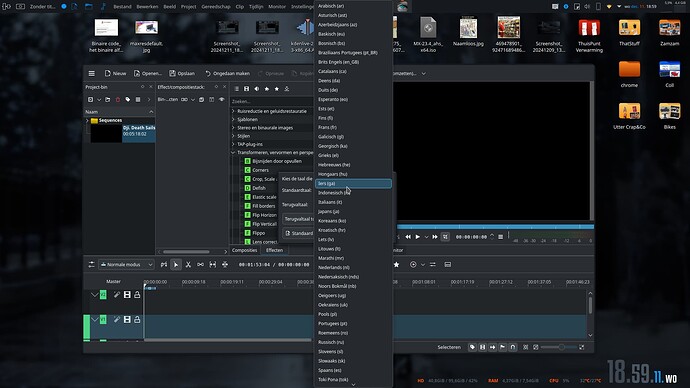Screen dimensions: 690x388
Task: Expand Stereo en binaurale images category
Action: click(x=233, y=128)
